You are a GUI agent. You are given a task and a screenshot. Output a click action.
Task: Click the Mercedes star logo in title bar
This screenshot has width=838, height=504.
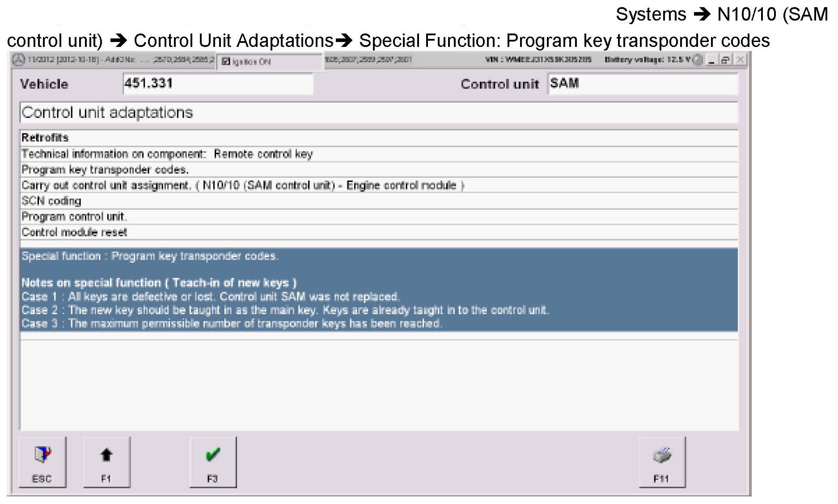point(18,60)
